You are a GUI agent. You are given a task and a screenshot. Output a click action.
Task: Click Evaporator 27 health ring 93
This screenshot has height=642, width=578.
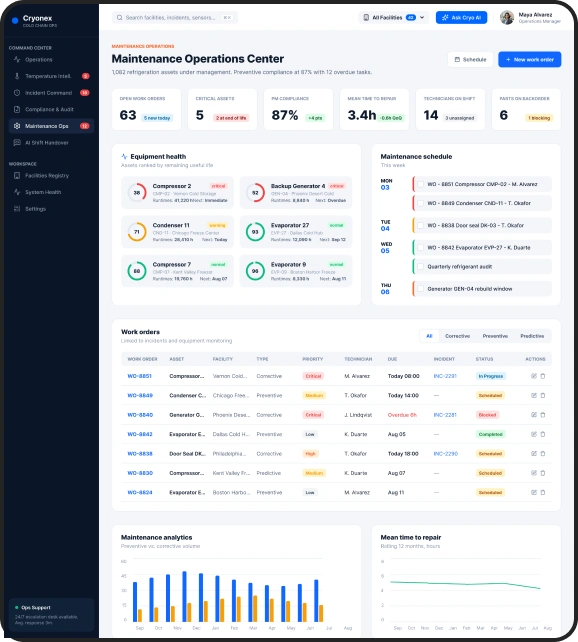(255, 232)
